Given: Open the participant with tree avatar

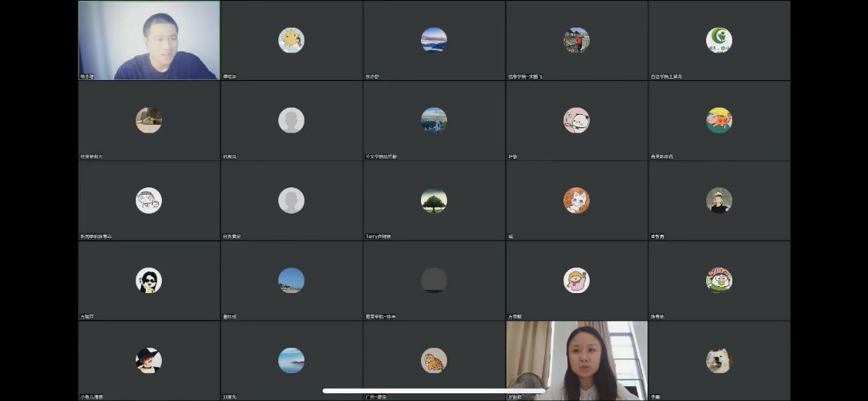Looking at the screenshot, I should tap(434, 200).
